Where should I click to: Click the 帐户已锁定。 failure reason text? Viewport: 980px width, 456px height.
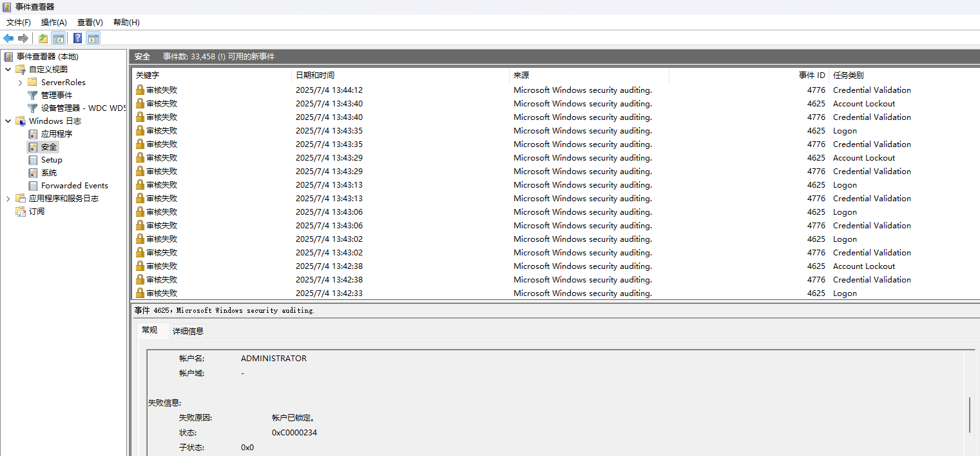click(294, 418)
